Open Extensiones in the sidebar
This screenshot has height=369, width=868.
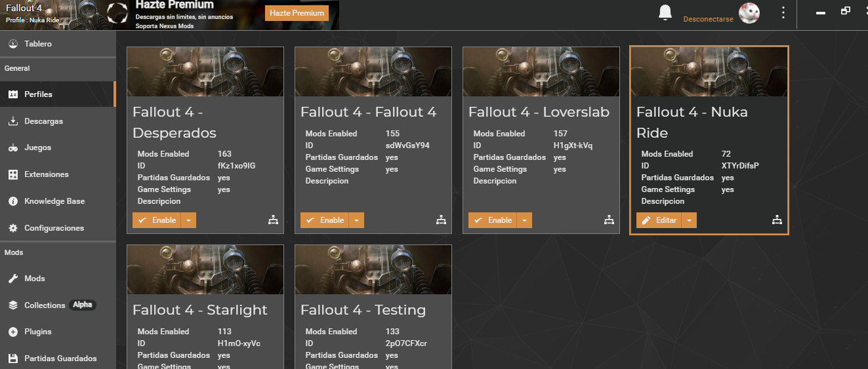(x=58, y=174)
